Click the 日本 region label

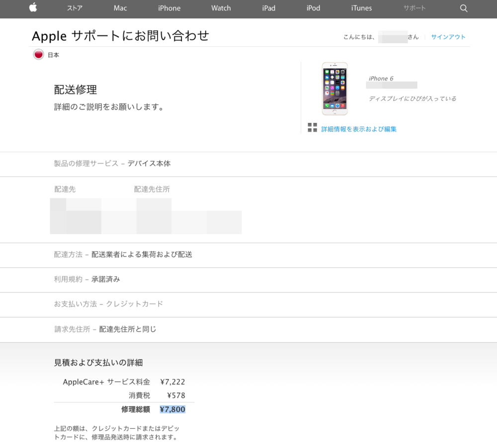click(53, 55)
